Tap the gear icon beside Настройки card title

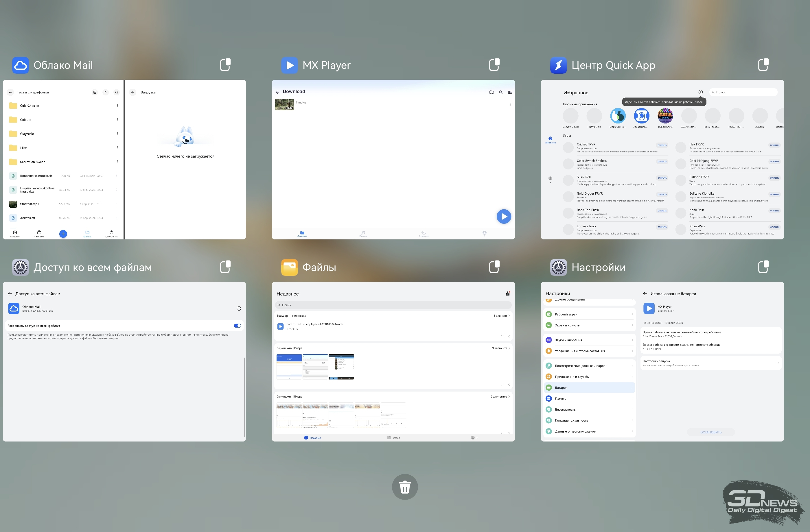pos(558,267)
